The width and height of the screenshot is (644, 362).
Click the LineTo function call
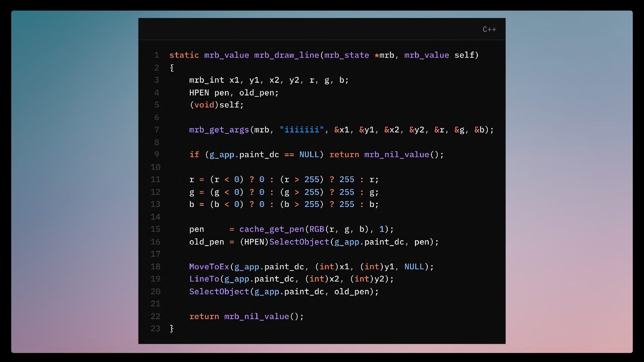point(204,279)
